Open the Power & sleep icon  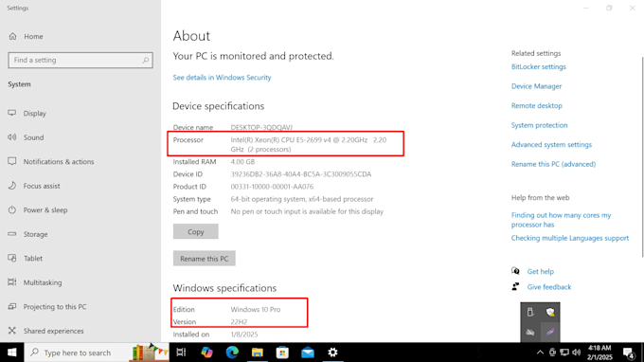point(12,209)
